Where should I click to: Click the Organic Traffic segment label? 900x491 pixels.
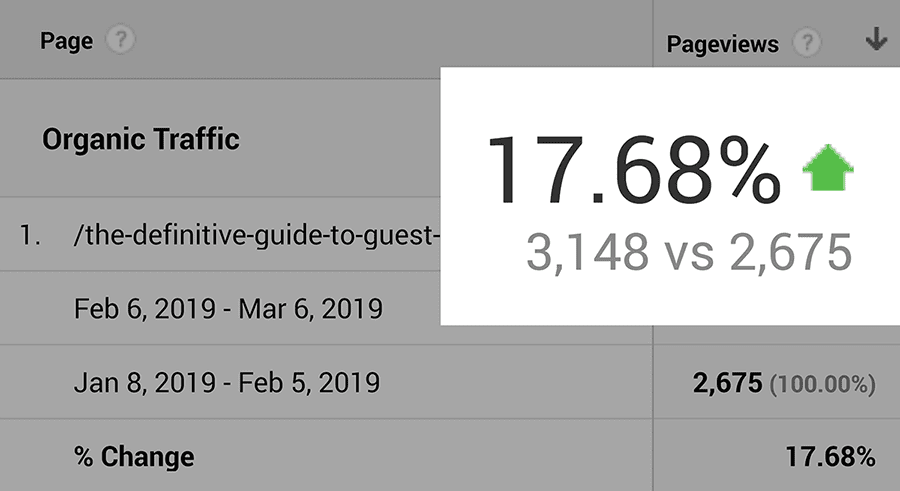(141, 138)
